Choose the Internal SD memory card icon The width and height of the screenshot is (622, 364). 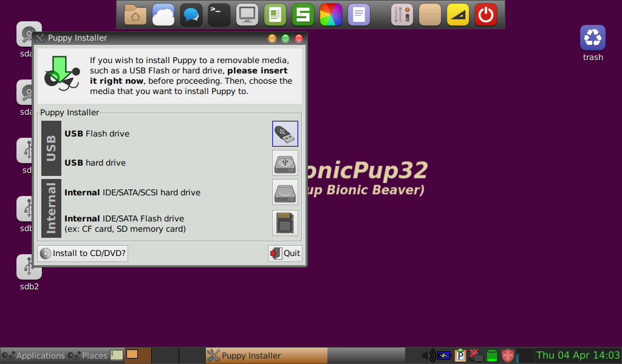(285, 222)
